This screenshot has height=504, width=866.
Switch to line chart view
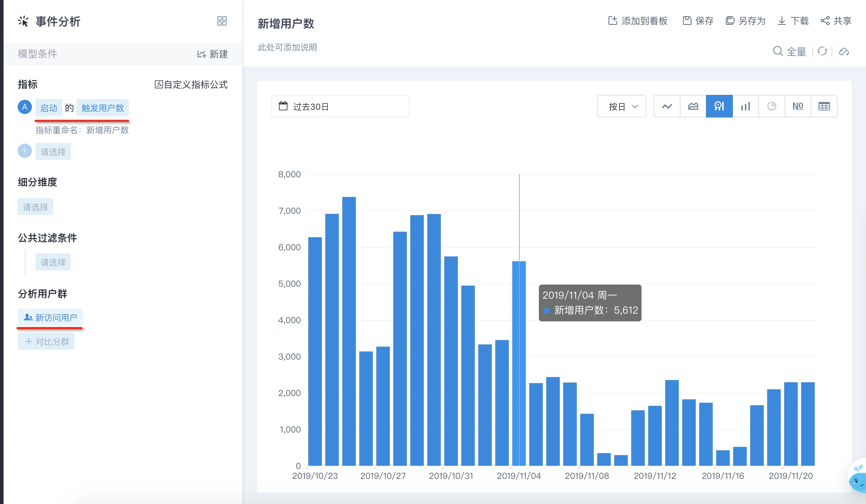tap(667, 106)
